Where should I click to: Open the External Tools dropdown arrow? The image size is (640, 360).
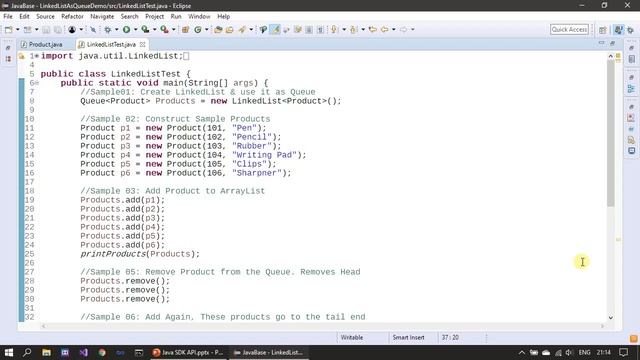173,29
